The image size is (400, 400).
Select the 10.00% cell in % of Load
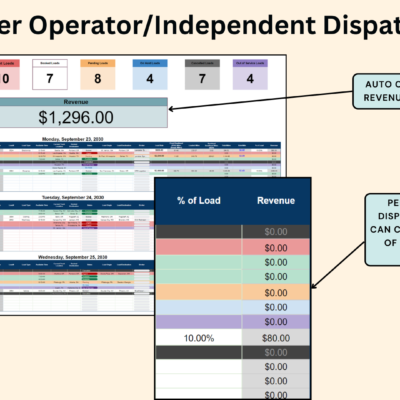click(199, 338)
